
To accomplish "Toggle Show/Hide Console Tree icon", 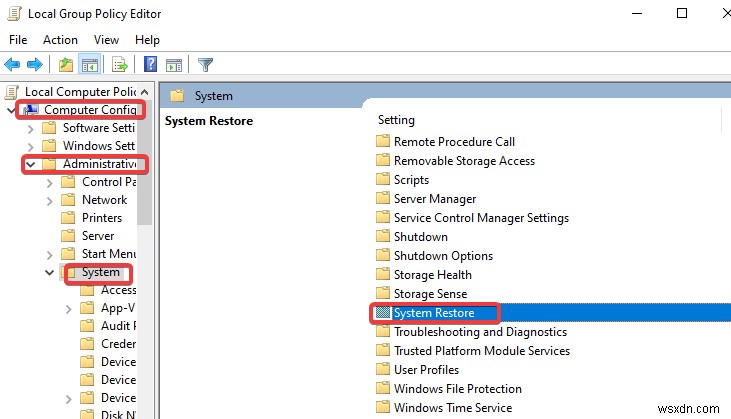I will [89, 65].
